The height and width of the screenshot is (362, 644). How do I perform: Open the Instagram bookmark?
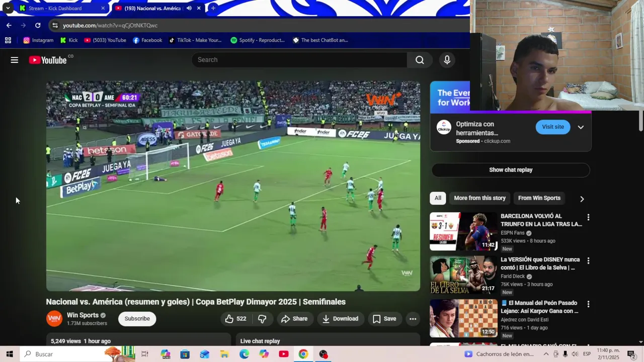coord(38,40)
